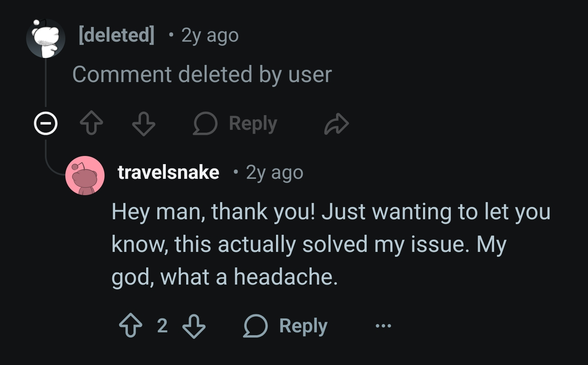Click the share arrow on deleted comment

point(336,124)
